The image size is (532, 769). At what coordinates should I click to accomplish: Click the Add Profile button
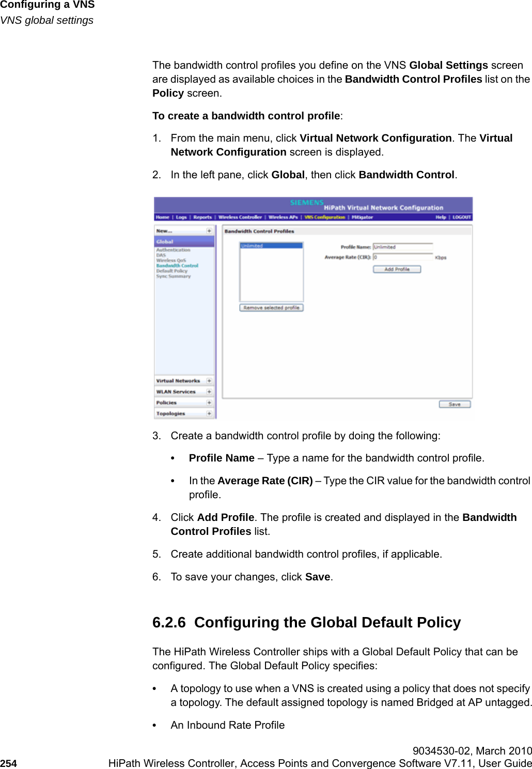397,270
